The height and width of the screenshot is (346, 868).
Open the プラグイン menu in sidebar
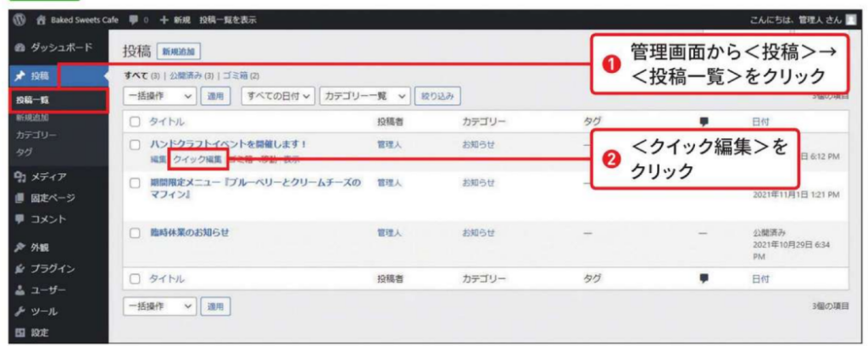51,269
